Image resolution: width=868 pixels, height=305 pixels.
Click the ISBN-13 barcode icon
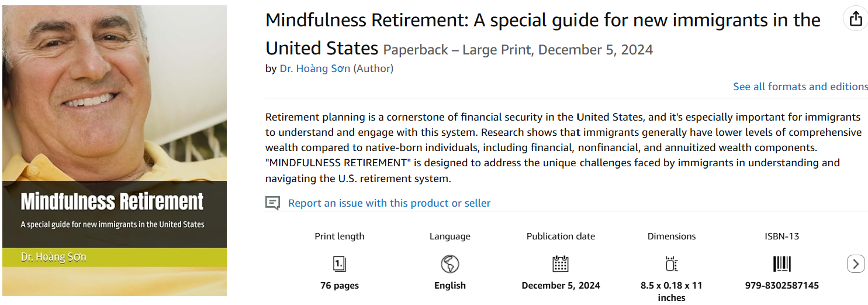click(781, 264)
